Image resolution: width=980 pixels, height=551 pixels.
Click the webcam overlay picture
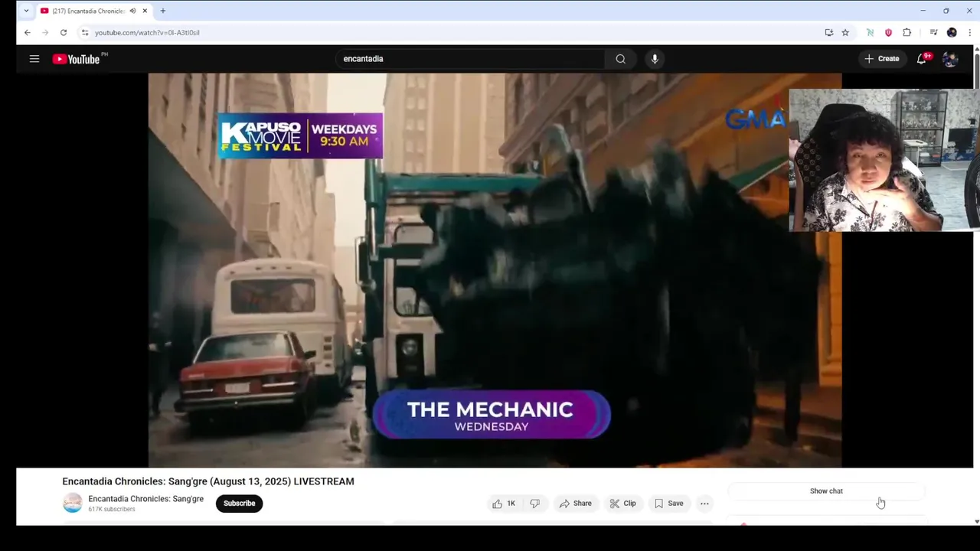[884, 160]
